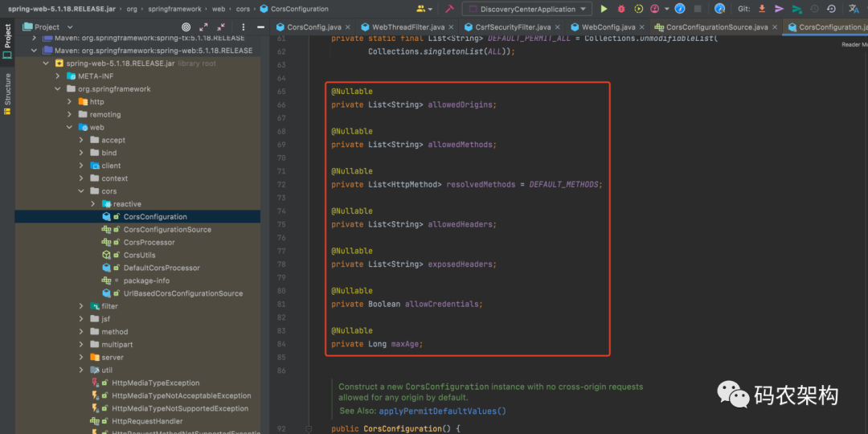Image resolution: width=868 pixels, height=434 pixels.
Task: Start debugging with the red bug icon
Action: (621, 9)
